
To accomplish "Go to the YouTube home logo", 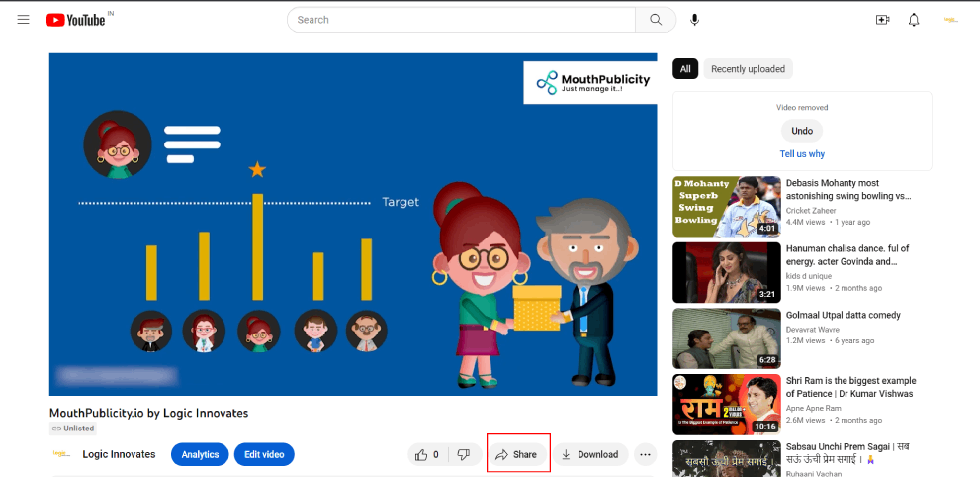I will pyautogui.click(x=75, y=20).
